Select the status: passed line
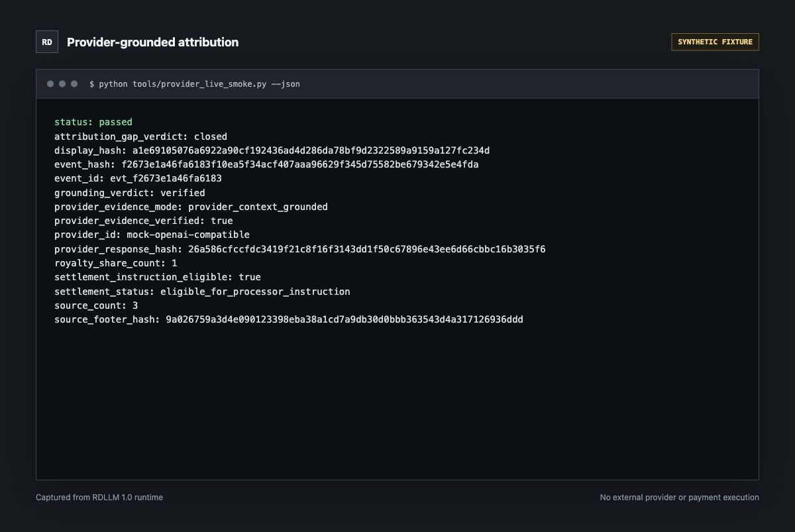 (93, 122)
